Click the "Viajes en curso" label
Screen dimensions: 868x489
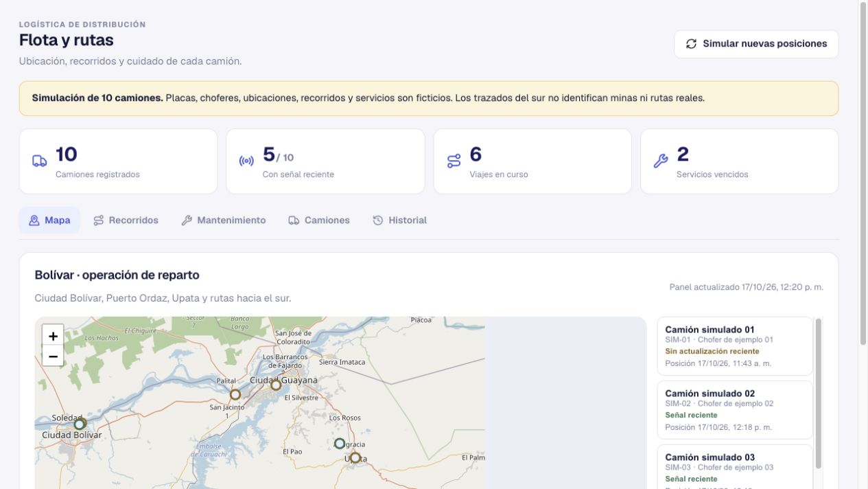click(499, 174)
